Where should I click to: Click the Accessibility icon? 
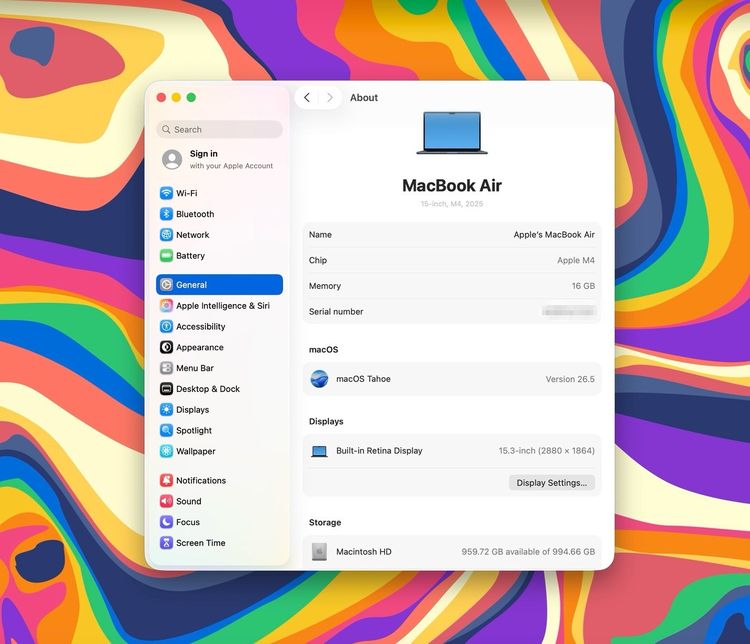point(166,326)
